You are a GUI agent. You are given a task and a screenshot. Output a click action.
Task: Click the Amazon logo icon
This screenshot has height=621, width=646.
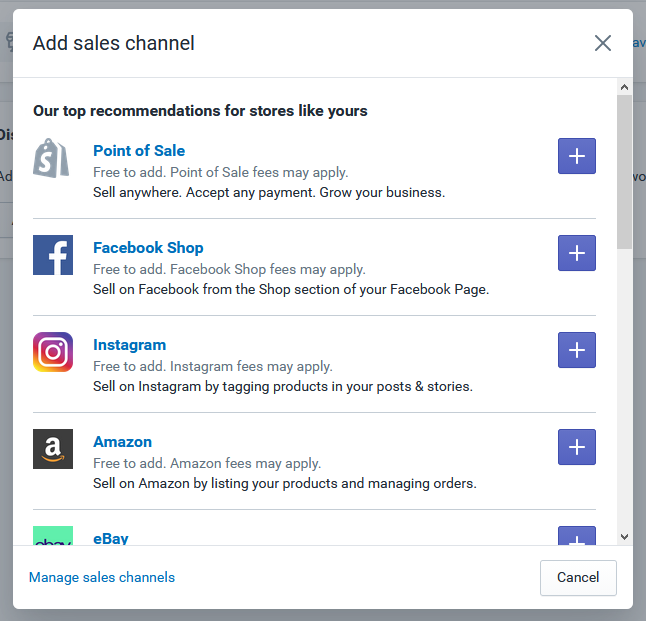(x=53, y=449)
